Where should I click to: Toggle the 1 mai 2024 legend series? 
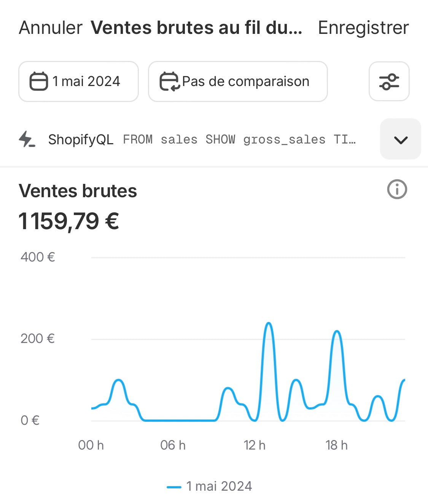pyautogui.click(x=210, y=486)
